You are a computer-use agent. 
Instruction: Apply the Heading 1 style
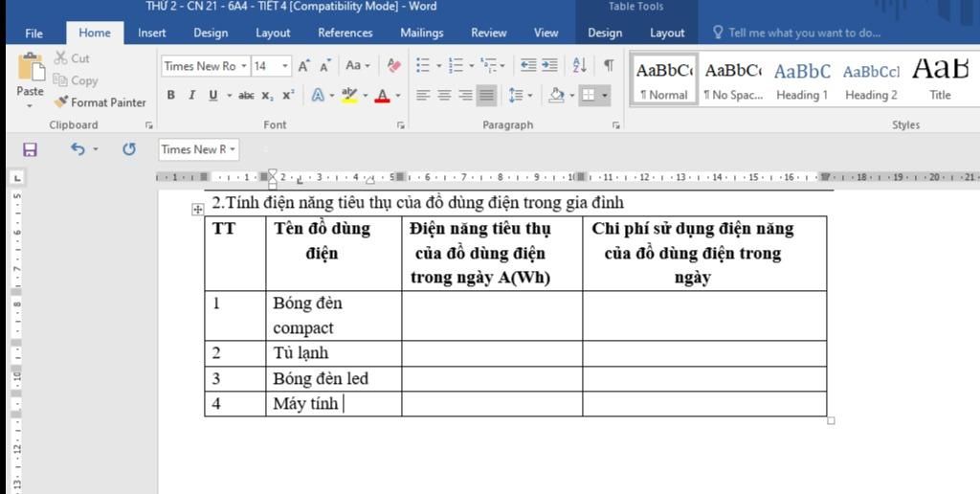802,79
